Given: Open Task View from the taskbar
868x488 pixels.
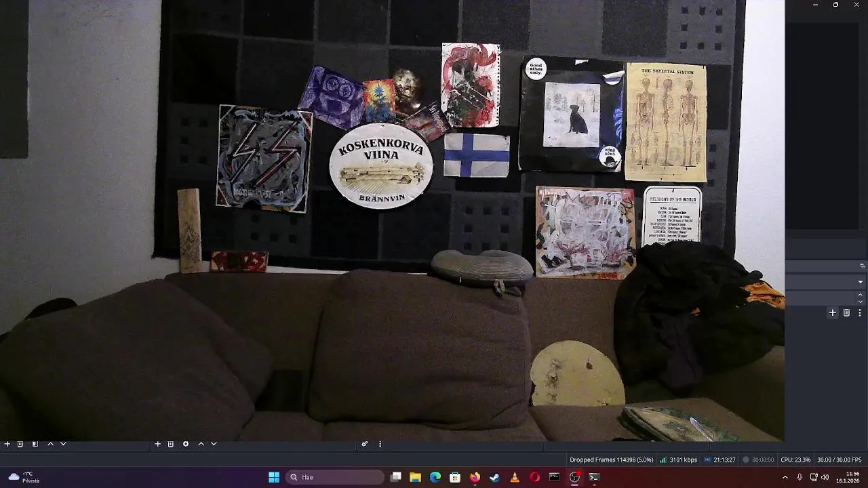Looking at the screenshot, I should coord(396,477).
